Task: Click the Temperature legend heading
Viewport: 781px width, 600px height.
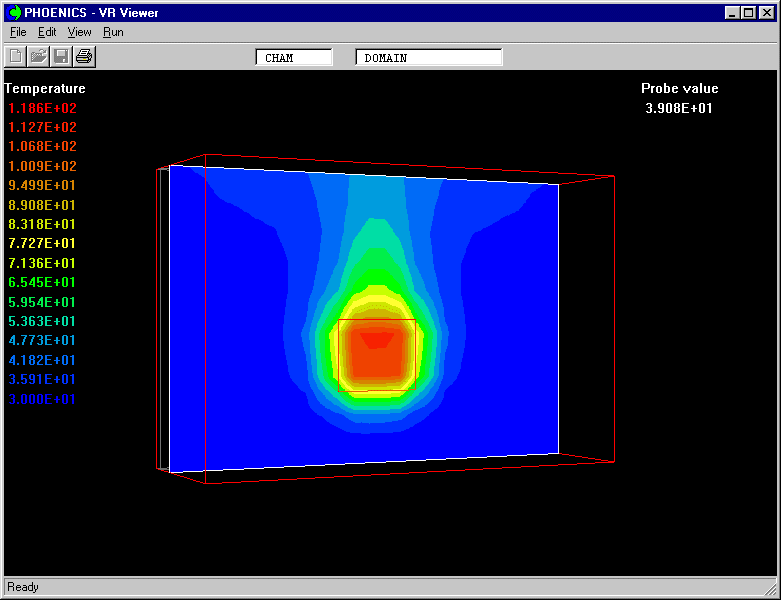Action: click(45, 89)
